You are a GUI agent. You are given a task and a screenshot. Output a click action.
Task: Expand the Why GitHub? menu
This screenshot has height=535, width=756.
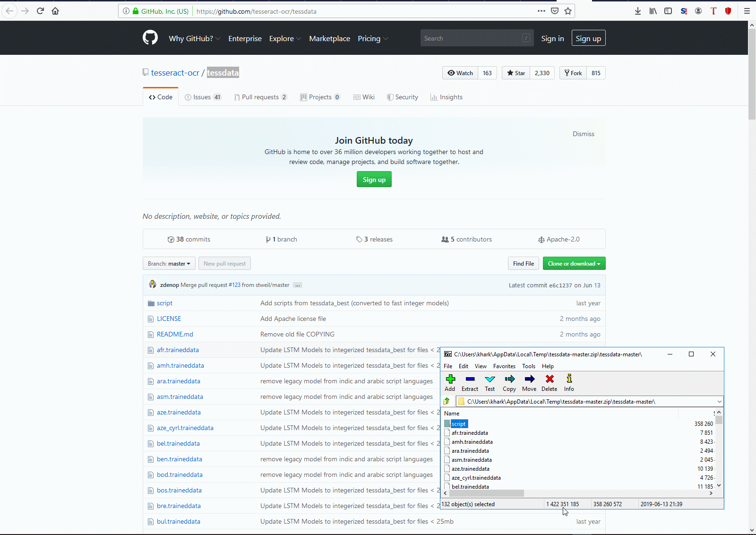195,38
